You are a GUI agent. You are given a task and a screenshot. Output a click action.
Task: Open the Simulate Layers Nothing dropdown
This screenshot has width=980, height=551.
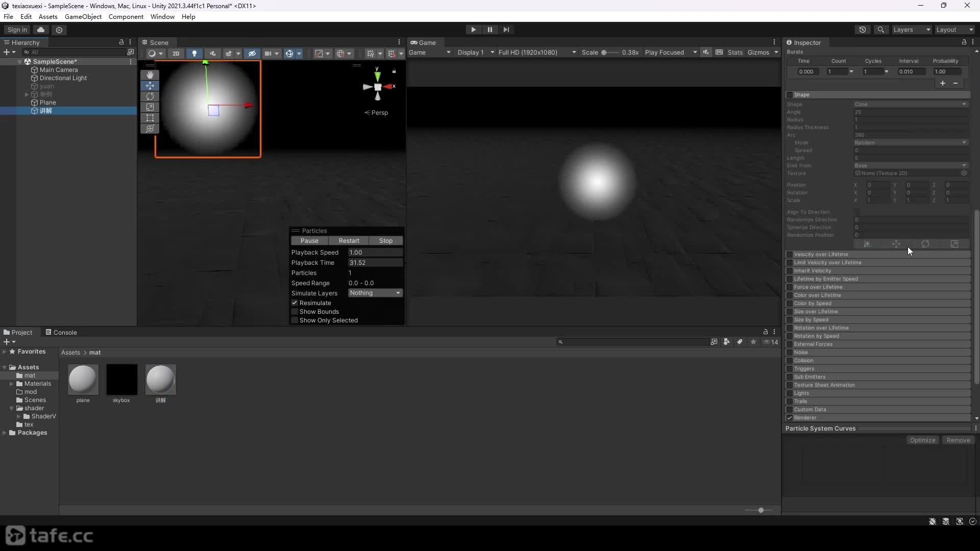(x=375, y=293)
